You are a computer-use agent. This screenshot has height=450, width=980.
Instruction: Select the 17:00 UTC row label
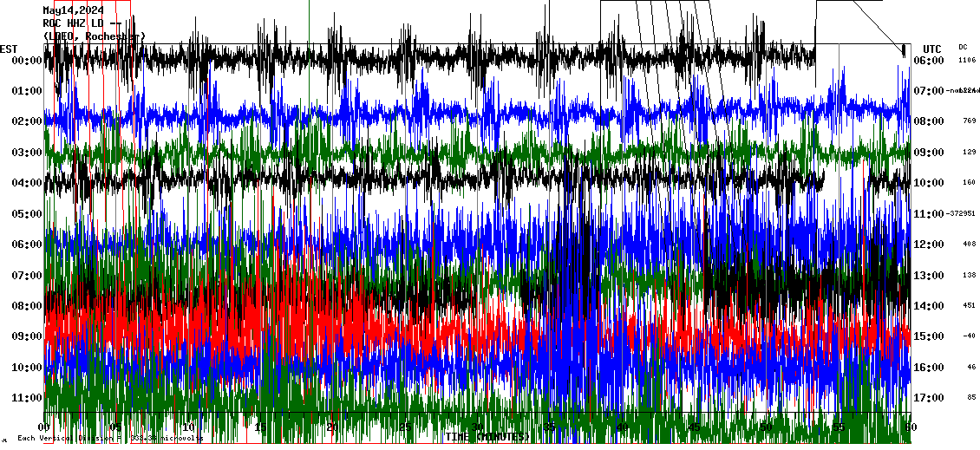[x=929, y=398]
